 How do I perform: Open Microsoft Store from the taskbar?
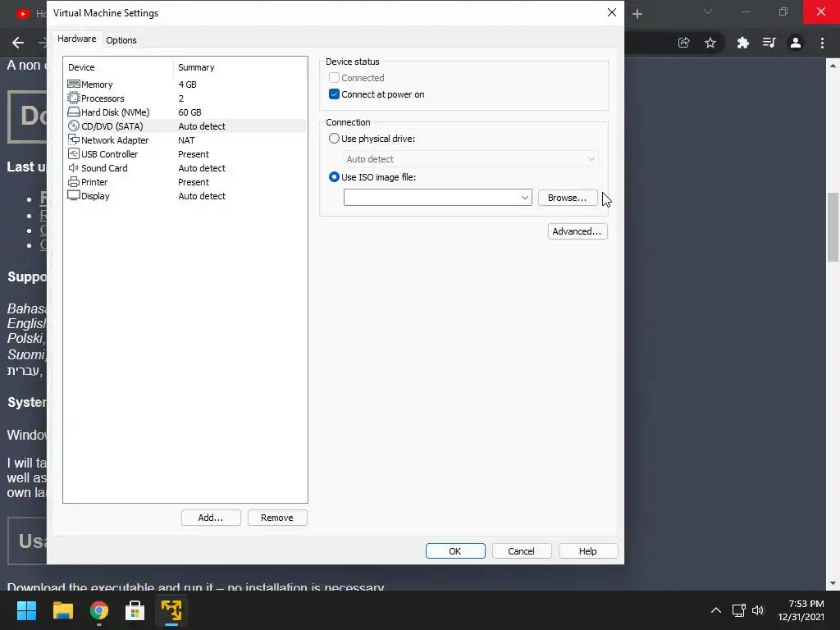pos(135,610)
